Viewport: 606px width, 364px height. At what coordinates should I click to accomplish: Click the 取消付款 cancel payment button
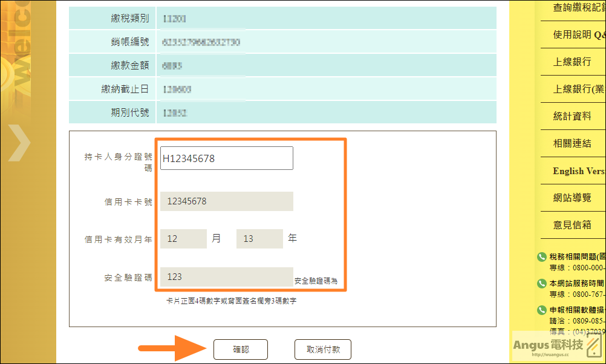(323, 349)
